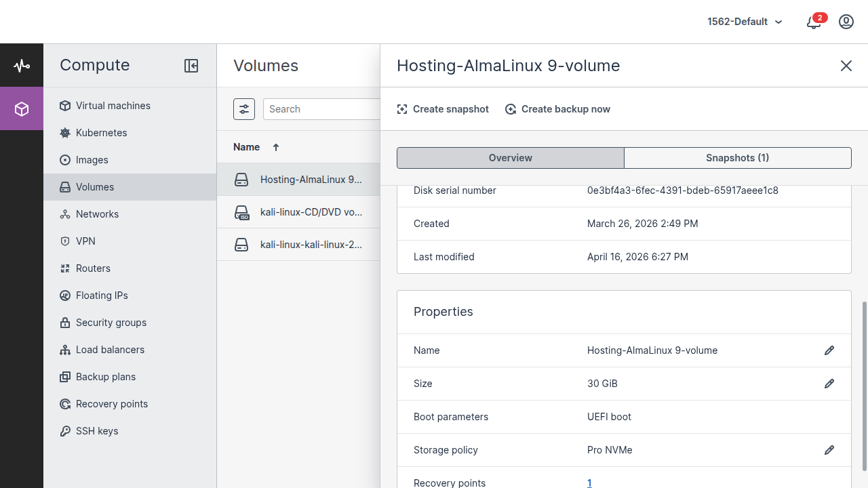868x488 pixels.
Task: Click the VPN shield icon
Action: (65, 241)
